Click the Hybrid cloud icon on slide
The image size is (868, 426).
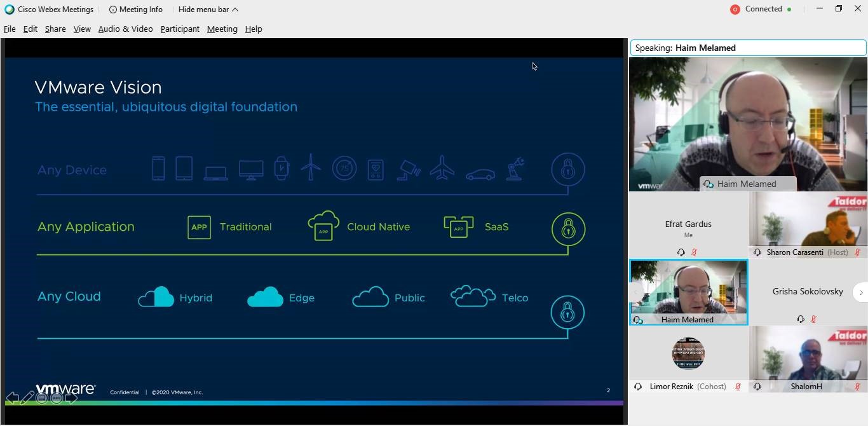(156, 297)
